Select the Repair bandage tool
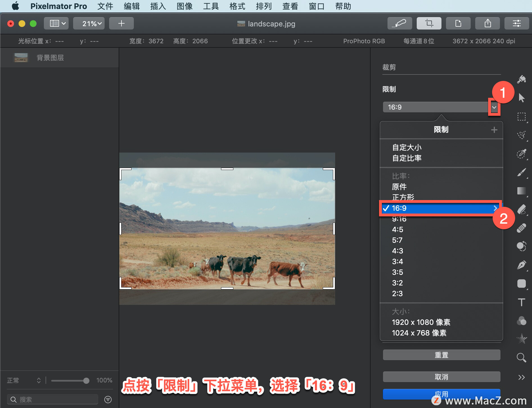 [x=522, y=228]
